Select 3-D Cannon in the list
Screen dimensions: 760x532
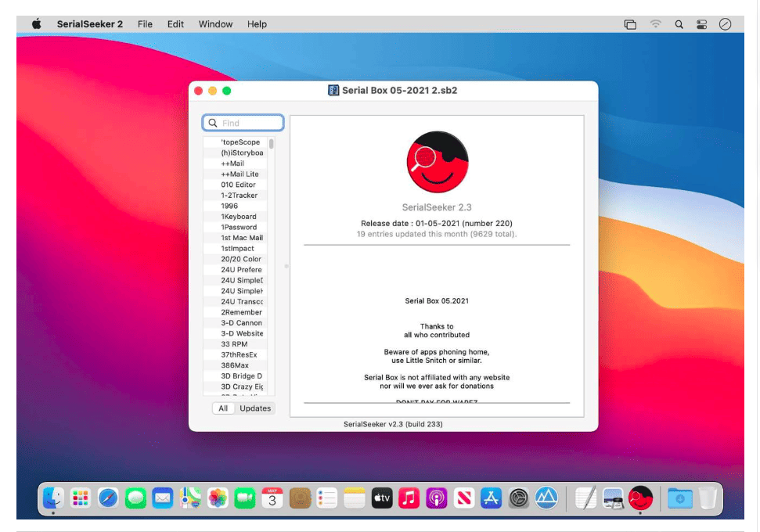pyautogui.click(x=235, y=323)
